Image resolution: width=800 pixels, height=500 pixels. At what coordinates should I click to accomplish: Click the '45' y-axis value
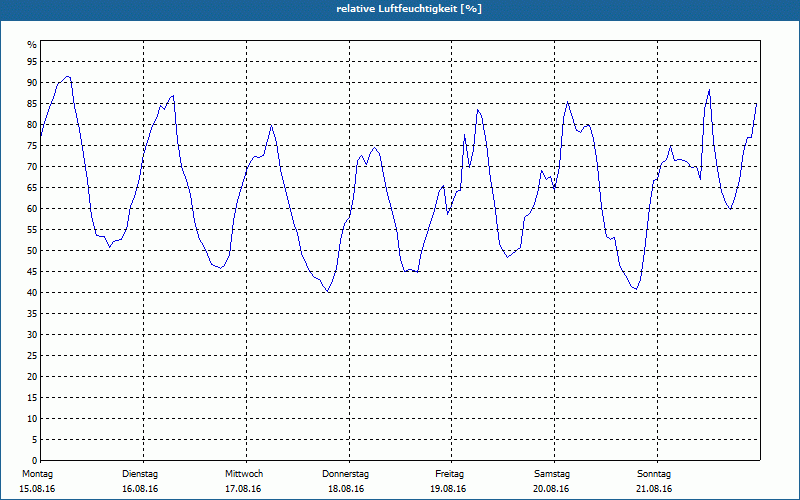point(32,271)
